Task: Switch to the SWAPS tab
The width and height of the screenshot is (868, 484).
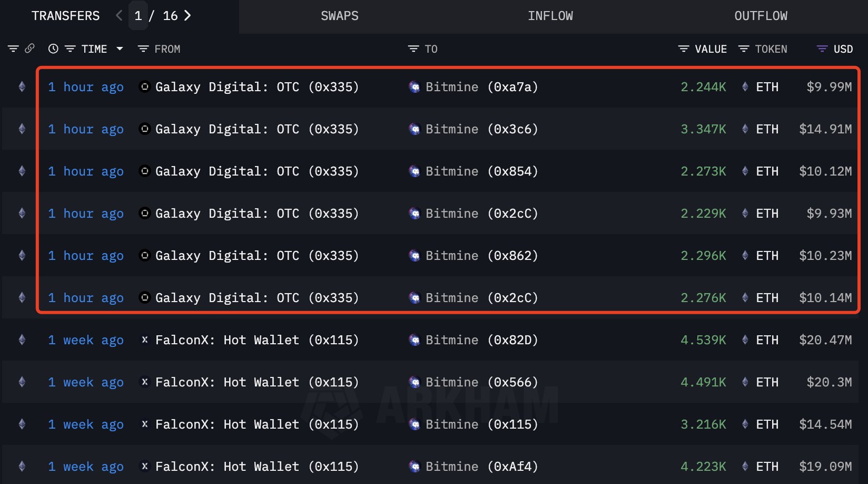Action: click(340, 16)
